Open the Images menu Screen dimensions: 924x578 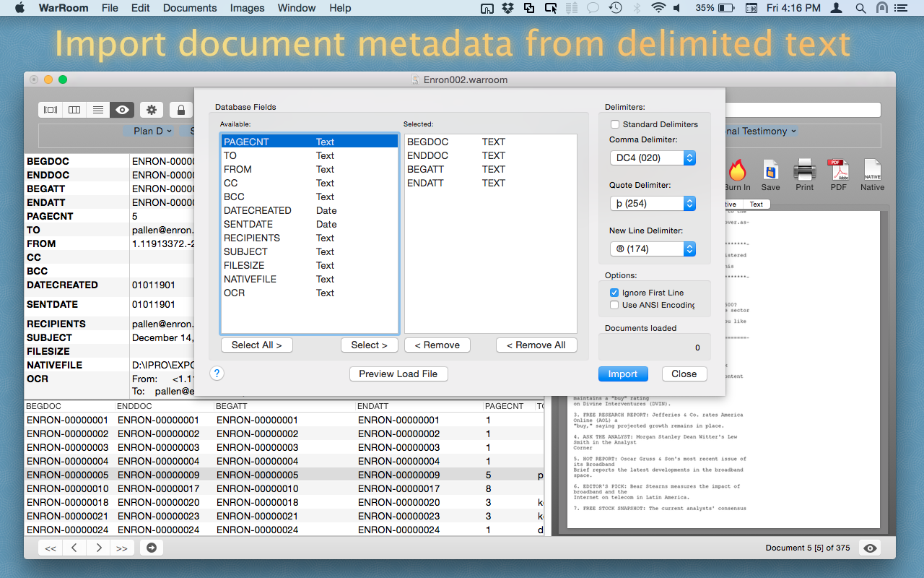pos(247,8)
